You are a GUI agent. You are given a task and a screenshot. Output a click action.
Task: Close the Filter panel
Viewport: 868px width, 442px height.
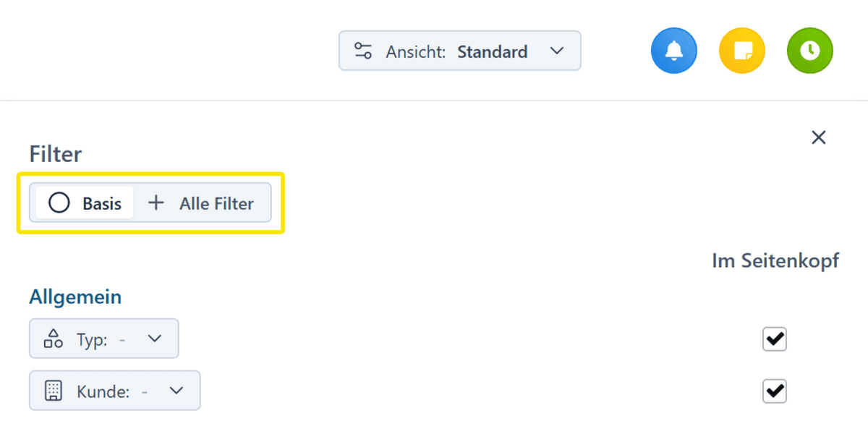[818, 137]
